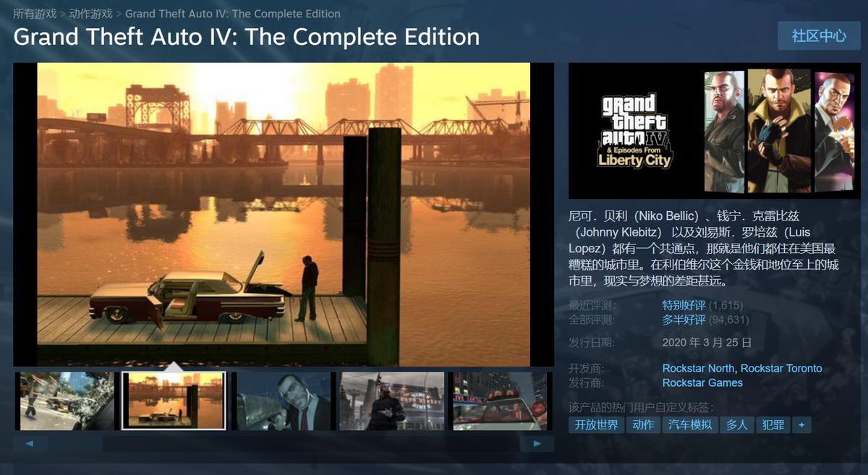Open the Rockstar Games publisher page
868x475 pixels.
tap(702, 382)
